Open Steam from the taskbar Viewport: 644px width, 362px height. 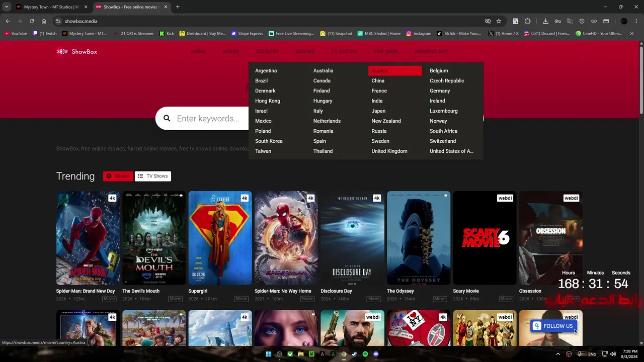354,354
